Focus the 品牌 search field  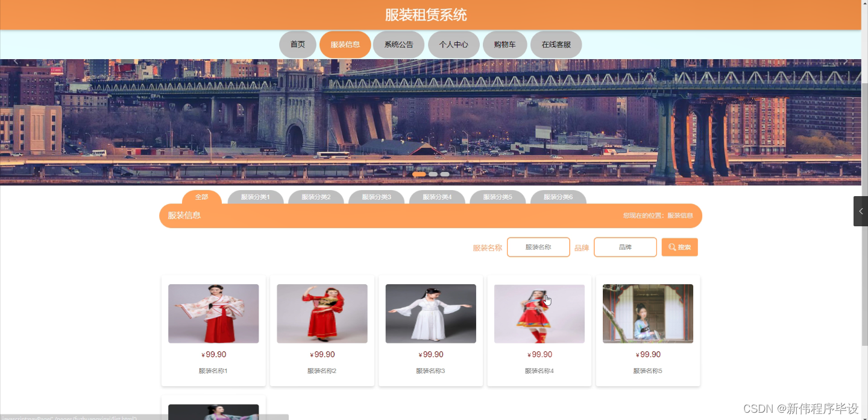[x=625, y=247]
